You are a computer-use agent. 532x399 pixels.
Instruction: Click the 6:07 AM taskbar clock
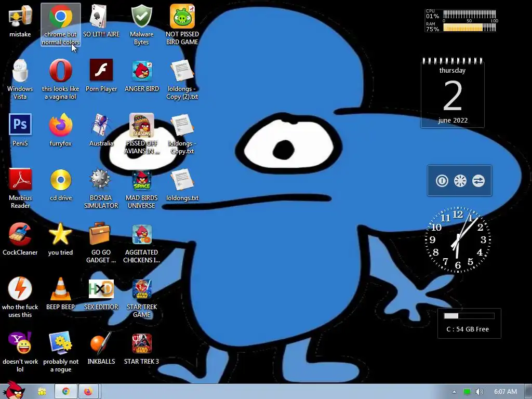click(505, 392)
